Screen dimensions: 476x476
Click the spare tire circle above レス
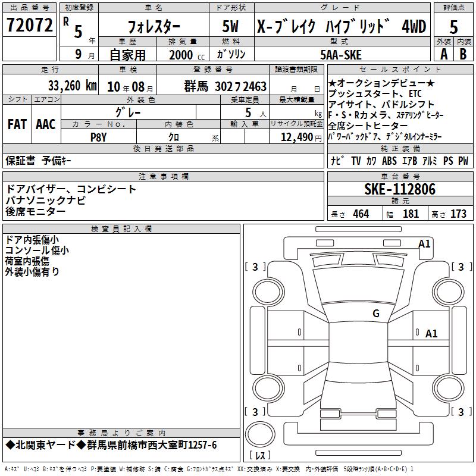[x=260, y=434]
